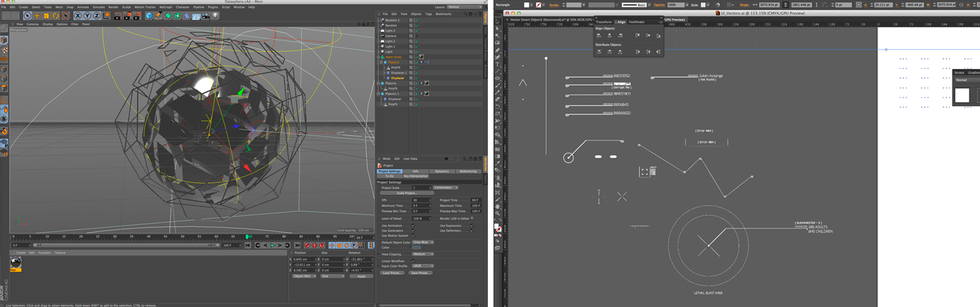Open the Centimeters unit dropdown
Screen dimensions: 980x307
tap(445, 188)
